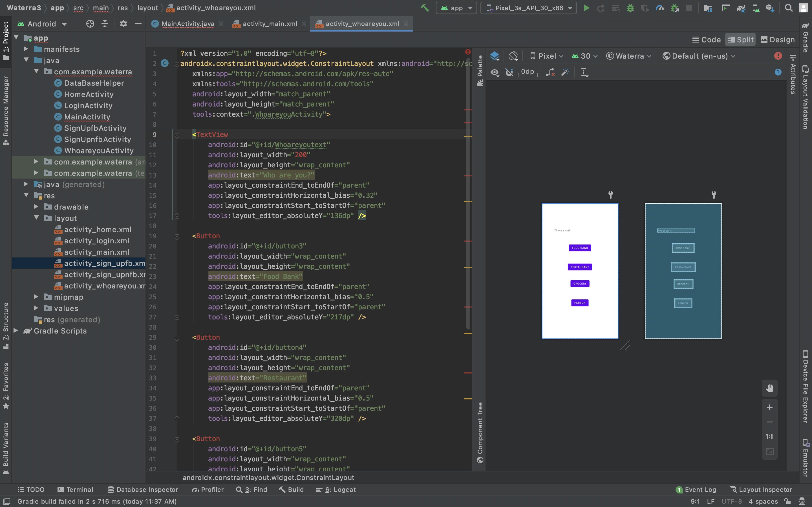Click the Select Design Surface layers icon

tap(494, 56)
